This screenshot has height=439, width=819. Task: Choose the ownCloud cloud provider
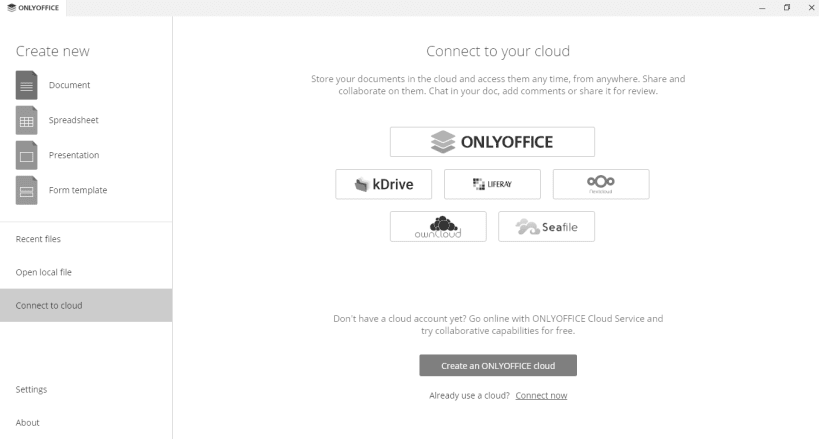(438, 226)
